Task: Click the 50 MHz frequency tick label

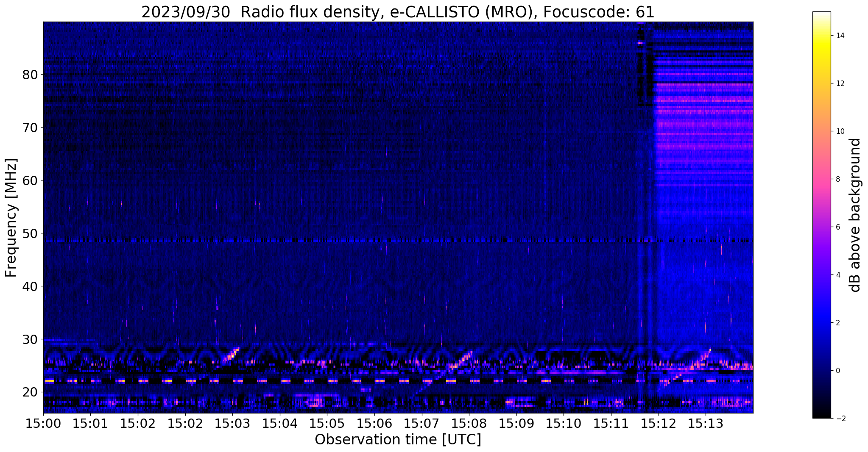Action: (x=29, y=233)
